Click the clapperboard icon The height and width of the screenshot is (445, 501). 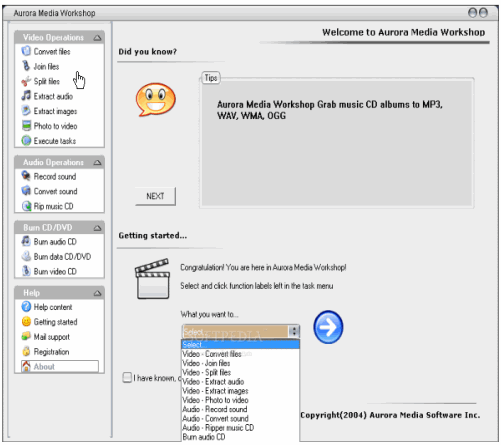[x=152, y=279]
